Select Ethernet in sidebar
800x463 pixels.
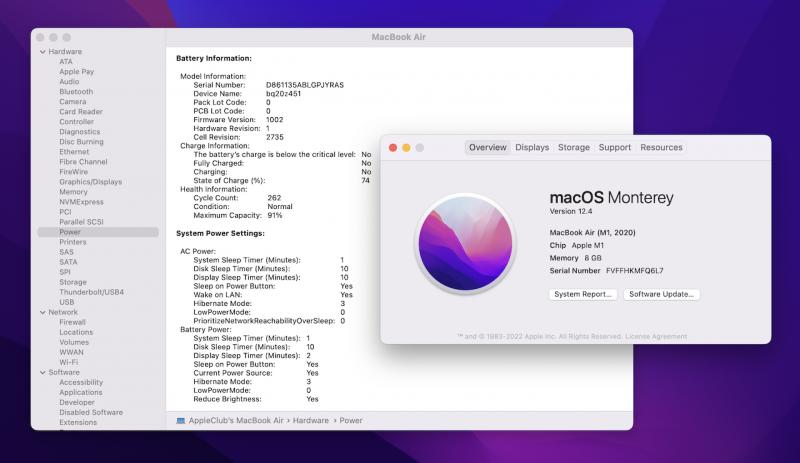[x=74, y=152]
